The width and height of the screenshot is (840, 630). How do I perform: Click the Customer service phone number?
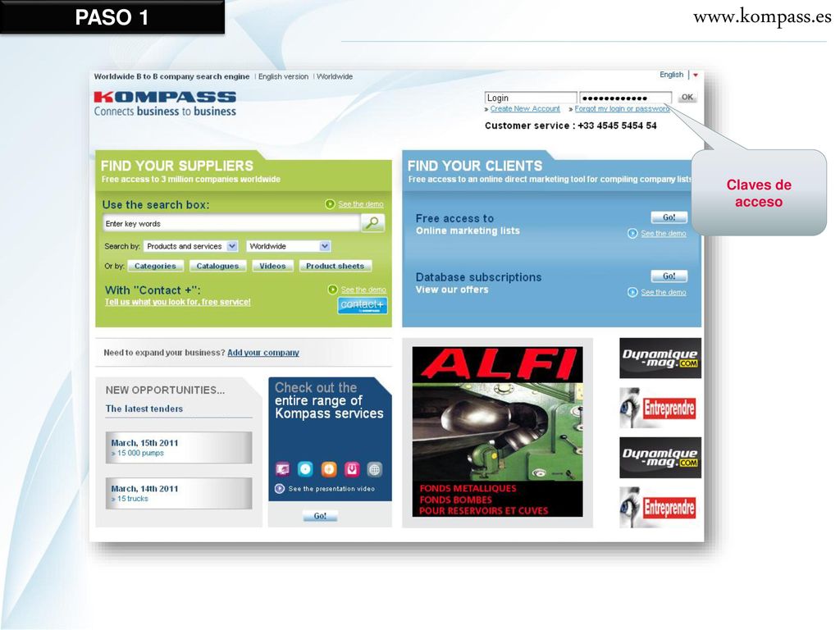pyautogui.click(x=617, y=126)
